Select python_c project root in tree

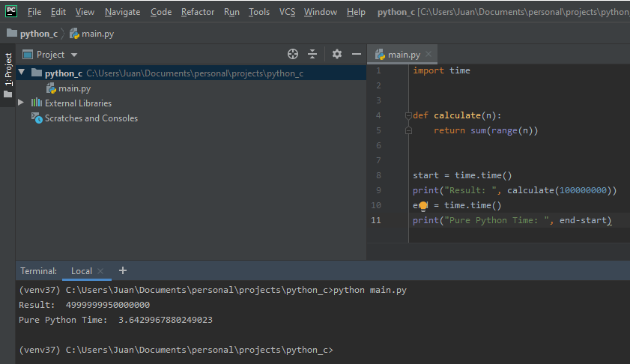tap(191, 73)
